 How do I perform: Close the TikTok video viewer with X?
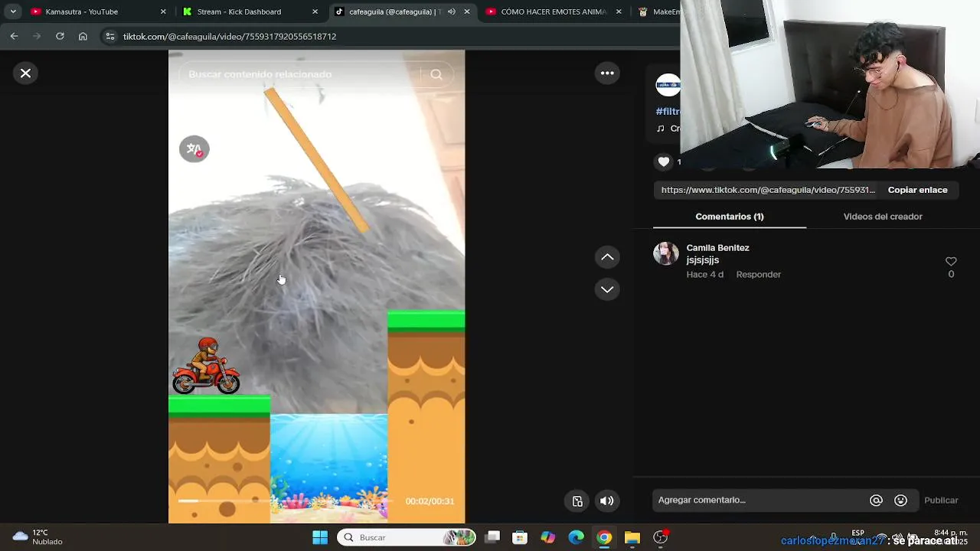25,73
